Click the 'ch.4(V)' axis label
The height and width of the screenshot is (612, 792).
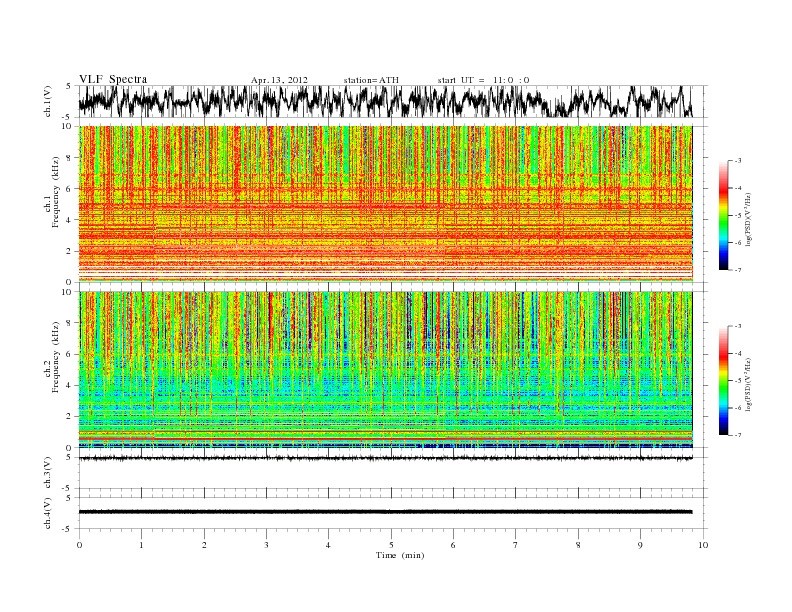click(x=48, y=513)
